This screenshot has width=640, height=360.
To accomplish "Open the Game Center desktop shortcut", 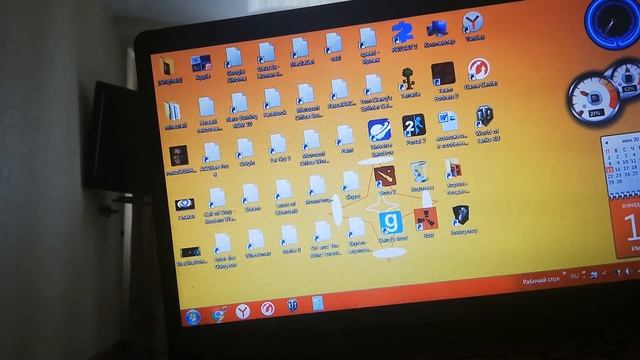I will [x=480, y=73].
